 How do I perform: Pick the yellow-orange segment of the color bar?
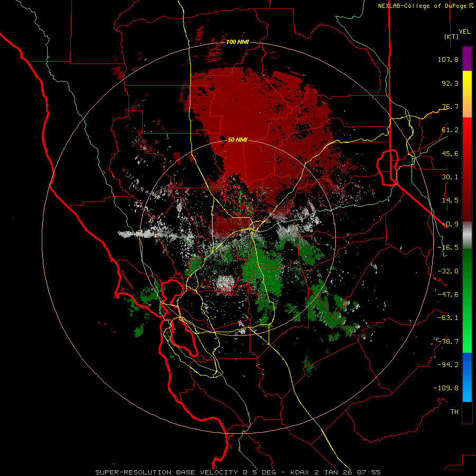(467, 94)
